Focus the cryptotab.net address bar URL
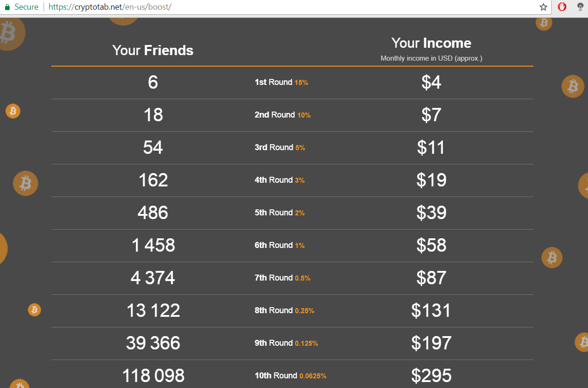The image size is (588, 388). (x=110, y=7)
